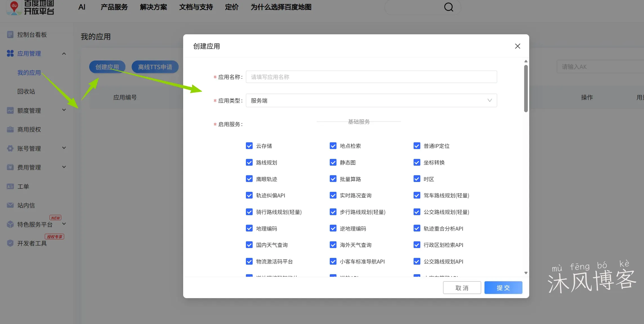Click the 站内信 message icon
The image size is (644, 324).
[10, 205]
